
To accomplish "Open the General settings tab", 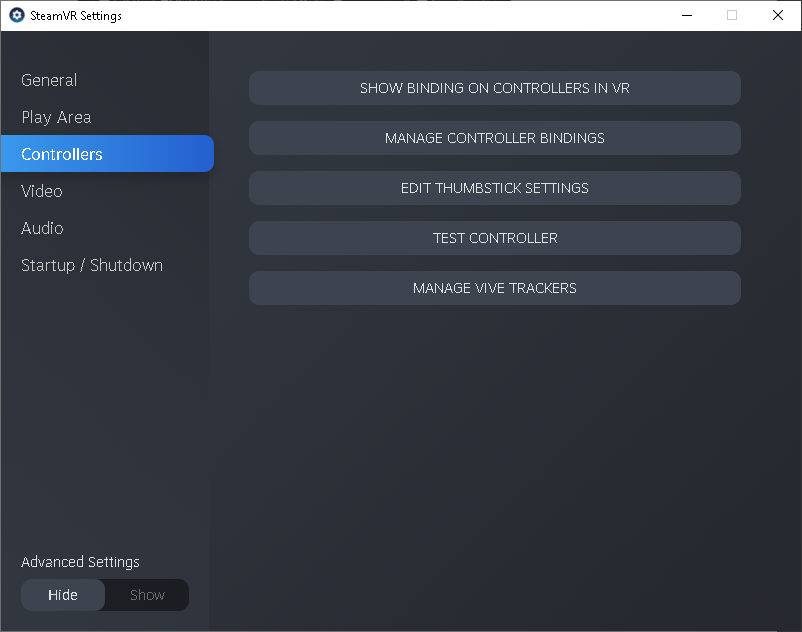I will coord(49,80).
